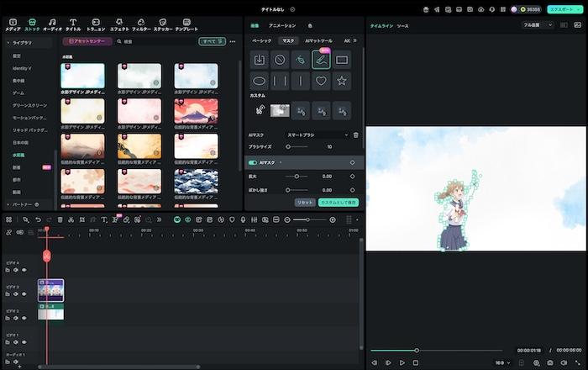Click the scissors split tool in timeline toolbar
The height and width of the screenshot is (370, 588).
click(x=71, y=219)
